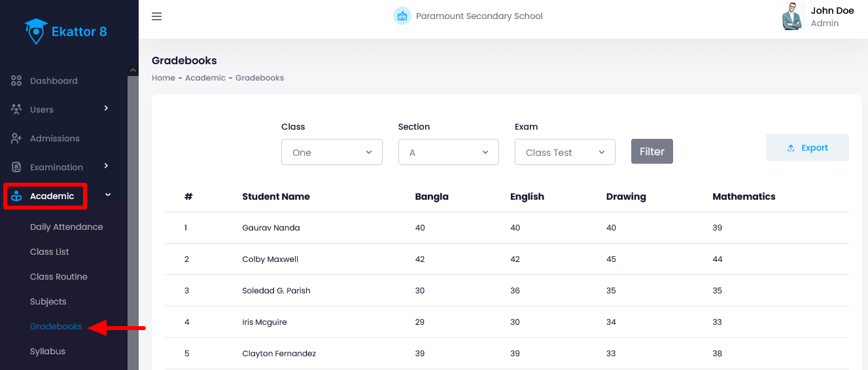
Task: Click the Users people icon
Action: [17, 109]
